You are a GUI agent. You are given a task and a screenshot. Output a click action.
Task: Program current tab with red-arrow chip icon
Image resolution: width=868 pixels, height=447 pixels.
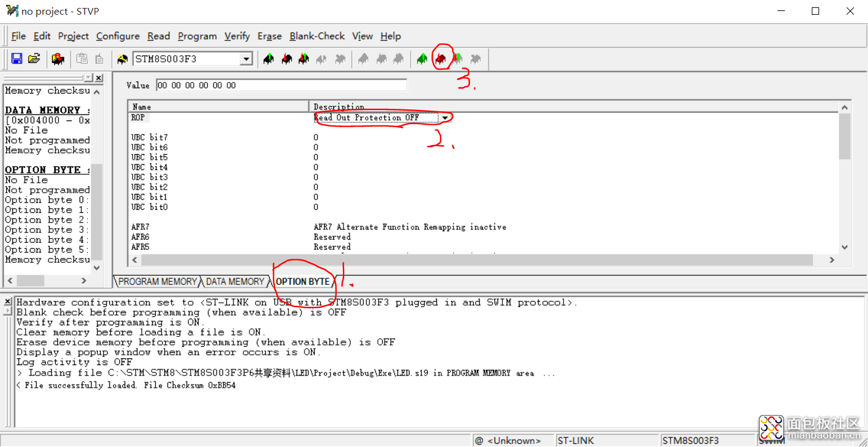pos(286,59)
